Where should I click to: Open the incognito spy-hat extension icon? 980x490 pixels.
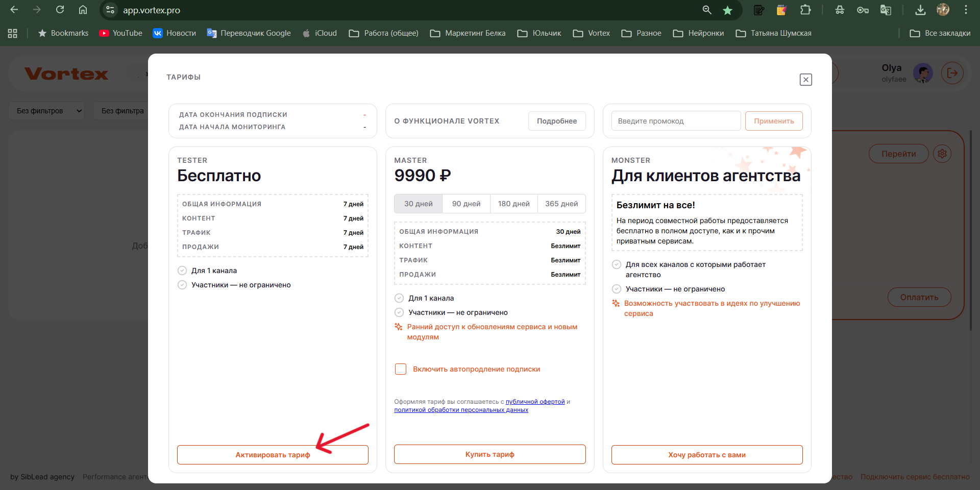pyautogui.click(x=840, y=10)
